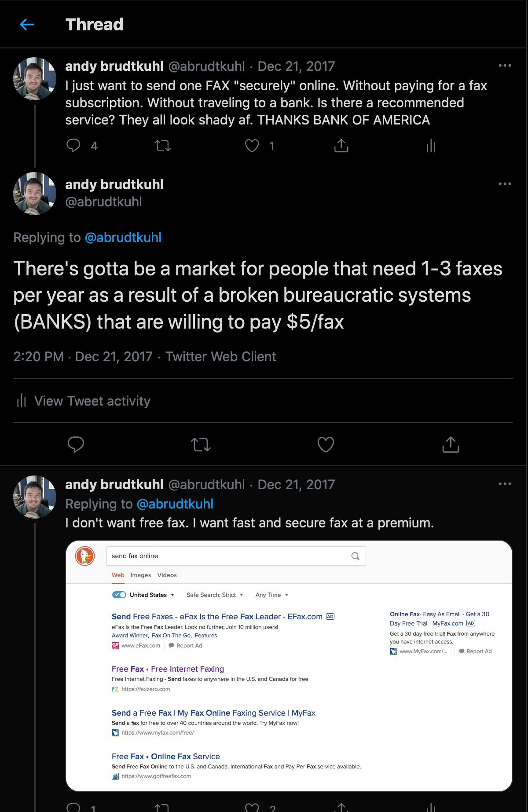Like the first tweet with 1 like
The image size is (528, 812).
click(x=252, y=146)
